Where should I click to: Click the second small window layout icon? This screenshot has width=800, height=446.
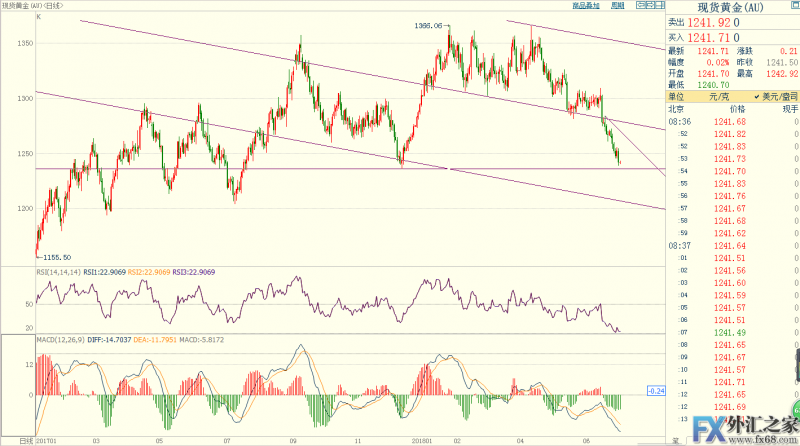(x=648, y=6)
